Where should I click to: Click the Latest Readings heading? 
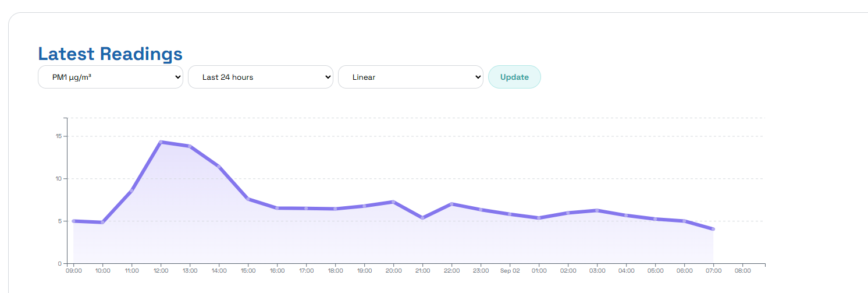coord(110,54)
